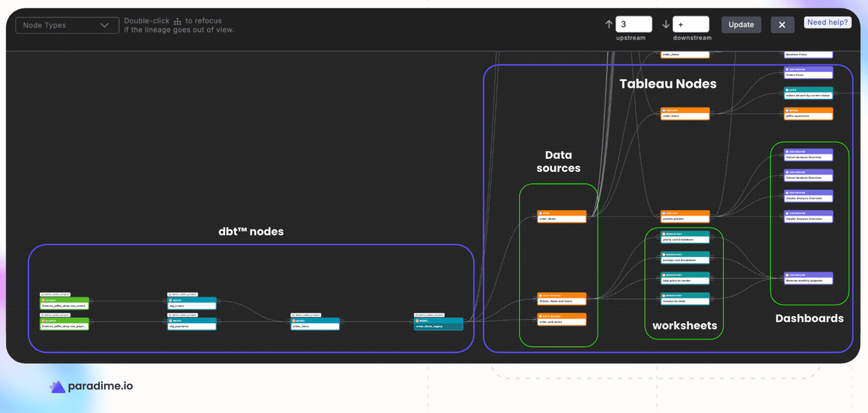Click the source icon on fivetran_jaffle_shop.raw_orders node
868x413 pixels.
(43, 301)
